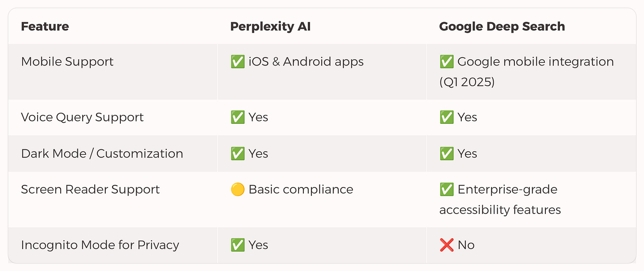Click the Screen Reader Support label
The width and height of the screenshot is (644, 271).
(90, 190)
